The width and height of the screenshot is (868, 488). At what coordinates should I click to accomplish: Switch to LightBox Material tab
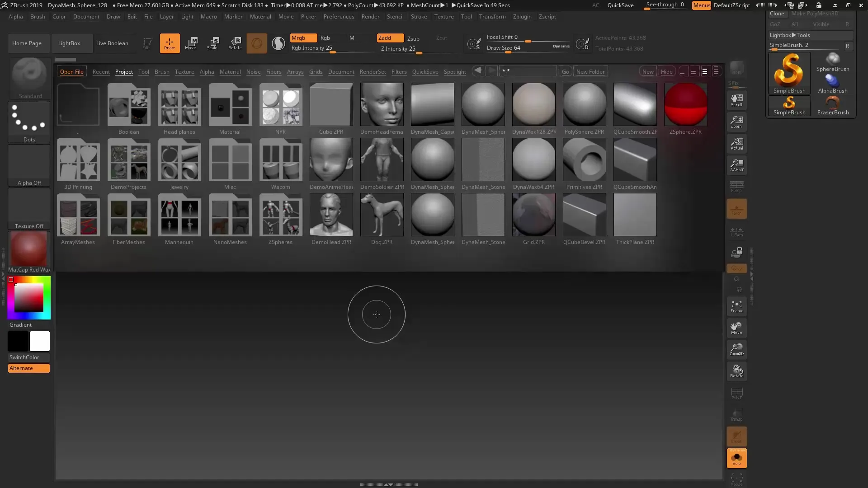[230, 72]
